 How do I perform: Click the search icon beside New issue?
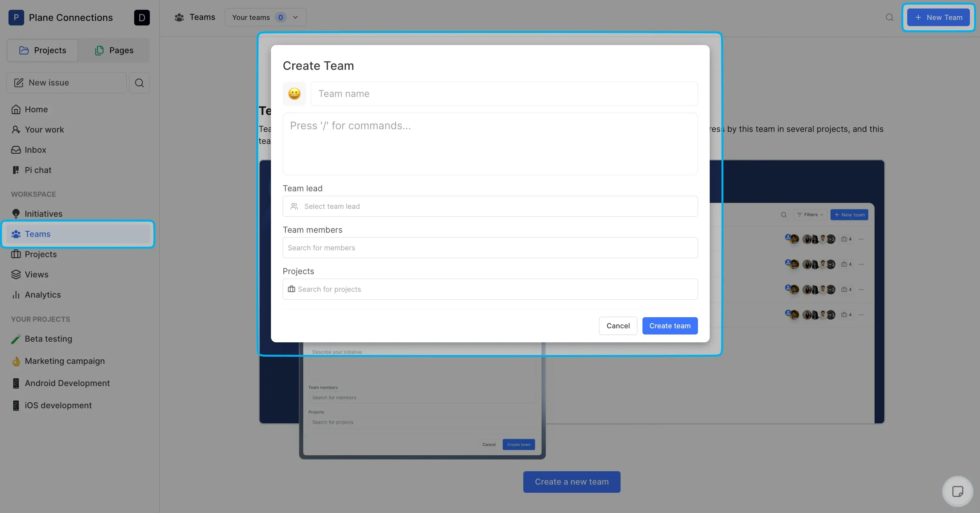139,83
